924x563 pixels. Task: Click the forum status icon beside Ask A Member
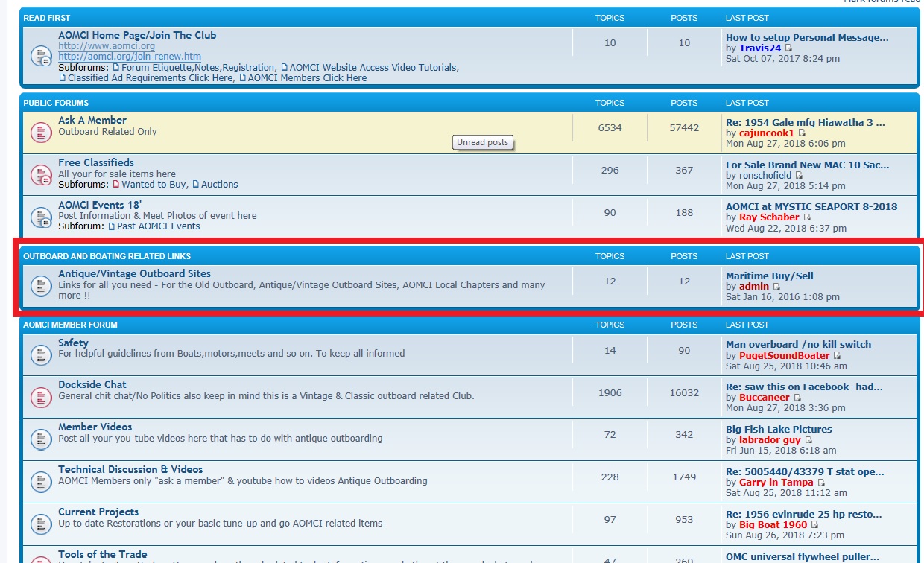click(x=40, y=133)
